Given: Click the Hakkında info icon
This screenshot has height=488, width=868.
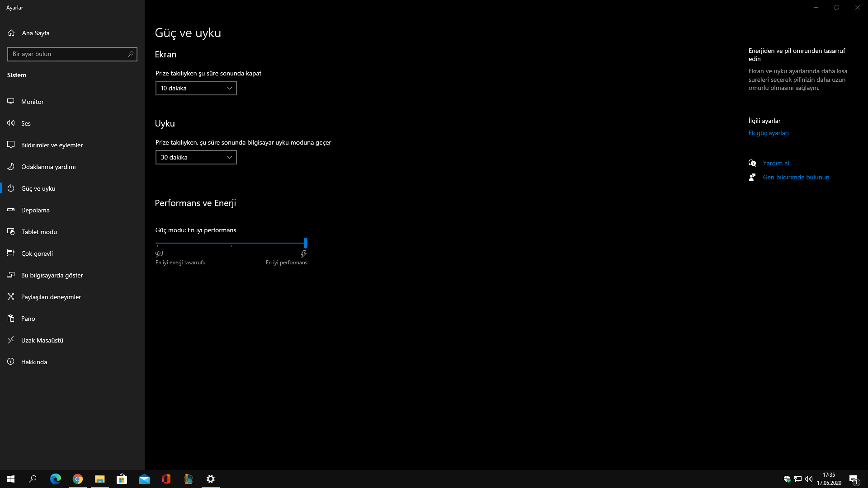Looking at the screenshot, I should click(11, 361).
